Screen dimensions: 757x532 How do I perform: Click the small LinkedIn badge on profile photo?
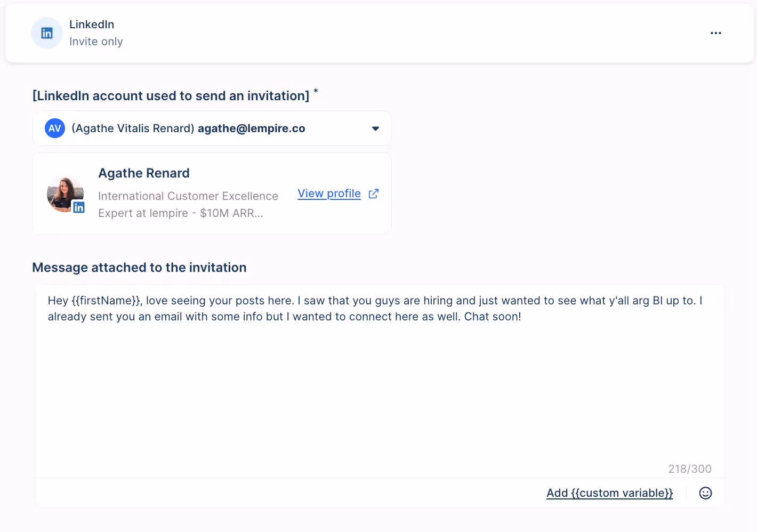point(79,207)
